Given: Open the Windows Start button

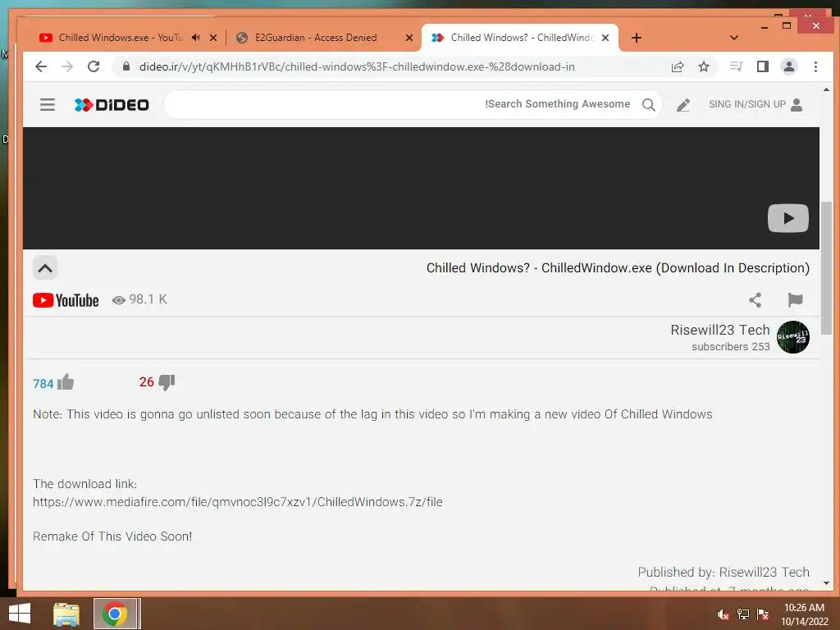Looking at the screenshot, I should click(x=20, y=614).
